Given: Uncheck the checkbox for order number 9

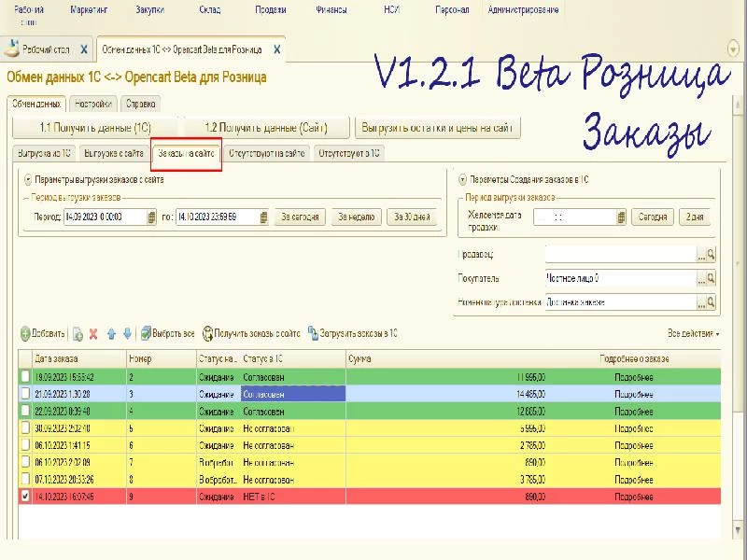Looking at the screenshot, I should click(x=25, y=497).
